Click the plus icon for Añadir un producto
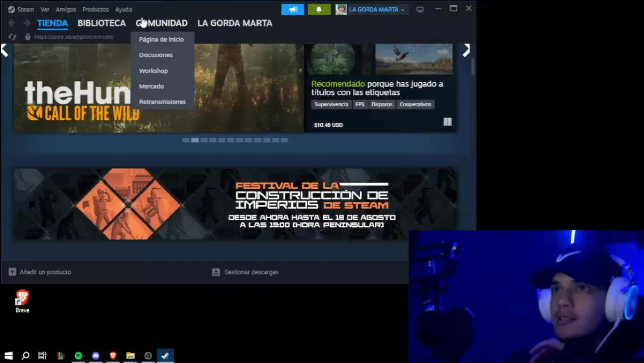This screenshot has width=644, height=363. 12,272
